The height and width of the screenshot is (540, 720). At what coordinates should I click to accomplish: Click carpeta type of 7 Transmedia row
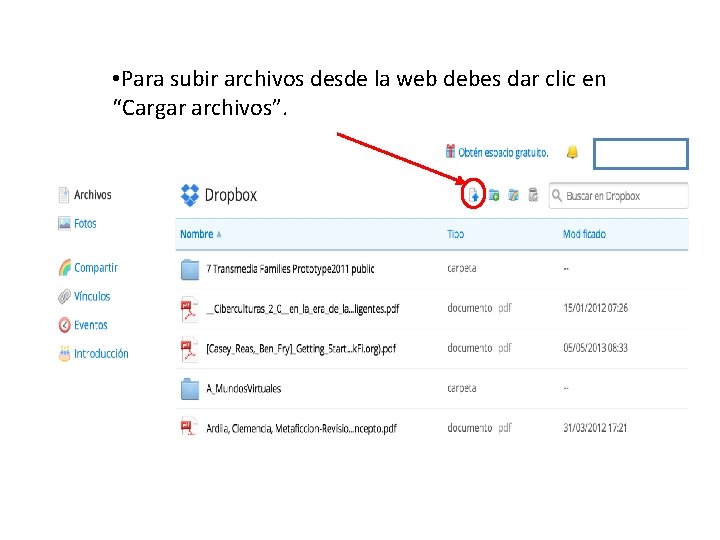click(x=461, y=268)
